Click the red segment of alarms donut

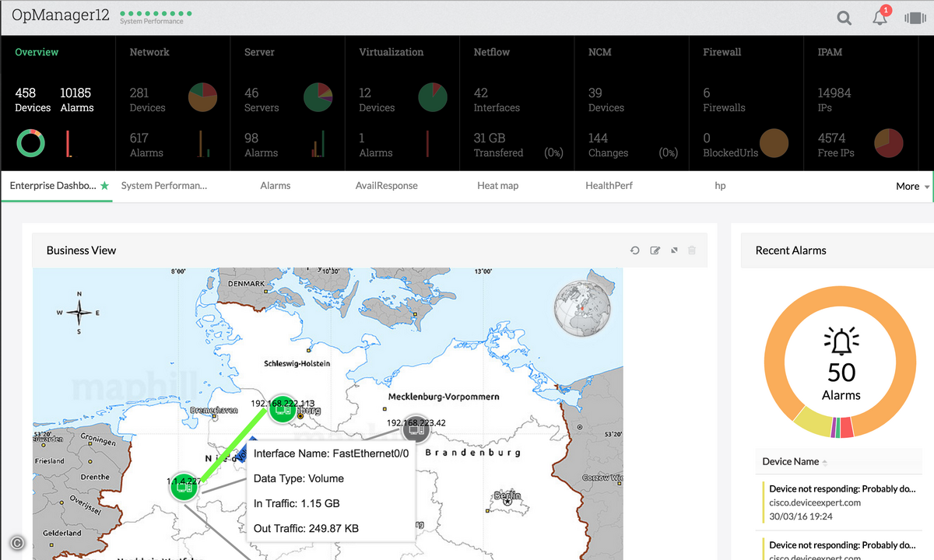pos(847,427)
